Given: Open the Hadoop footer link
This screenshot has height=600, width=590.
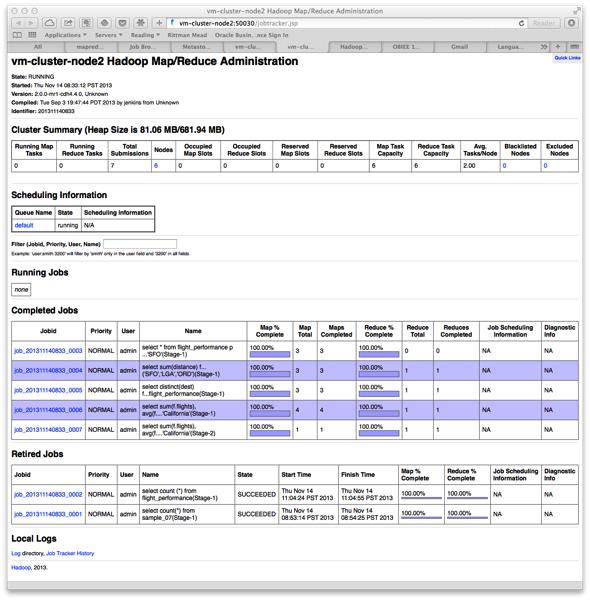Looking at the screenshot, I should [21, 567].
